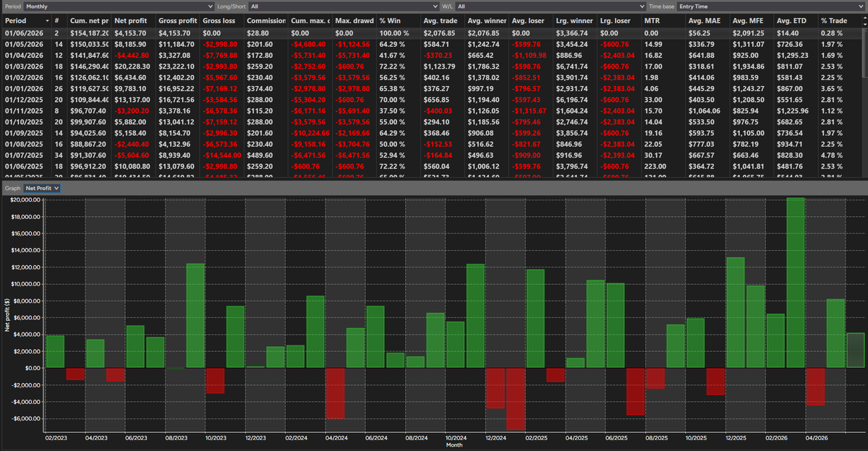868x451 pixels.
Task: Click the tallest green bar above $20,000
Action: [796, 283]
